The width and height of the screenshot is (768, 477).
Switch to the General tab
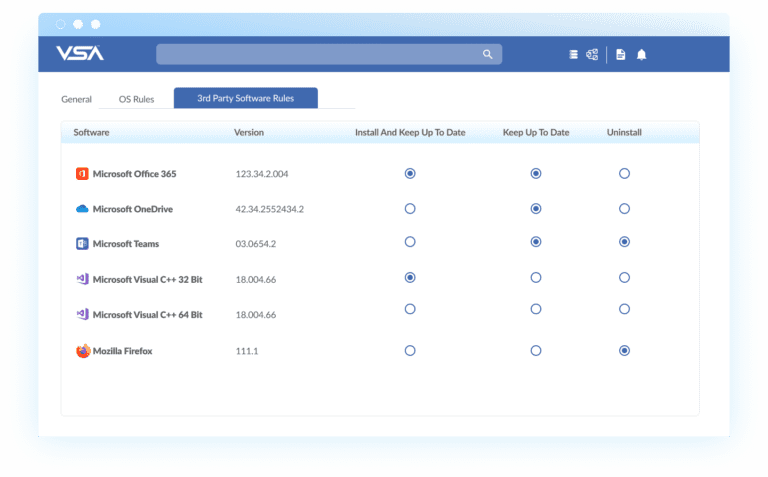[x=76, y=99]
